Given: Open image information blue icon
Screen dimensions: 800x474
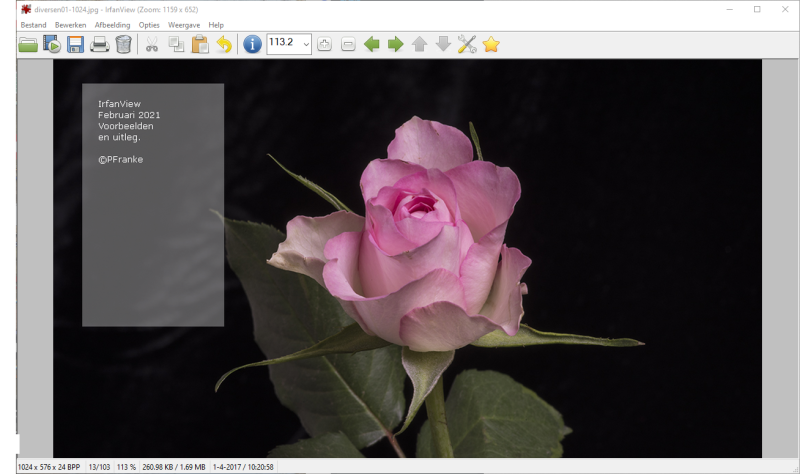Looking at the screenshot, I should 252,44.
